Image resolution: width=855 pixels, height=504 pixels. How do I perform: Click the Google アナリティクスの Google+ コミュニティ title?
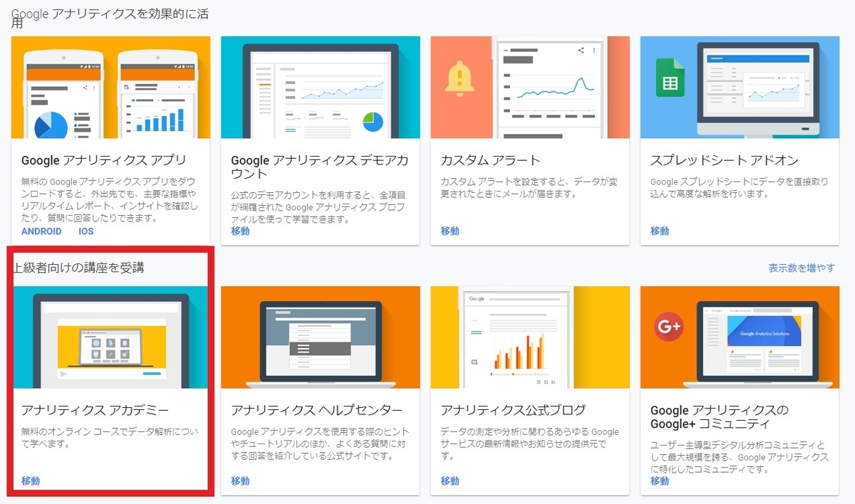(720, 416)
